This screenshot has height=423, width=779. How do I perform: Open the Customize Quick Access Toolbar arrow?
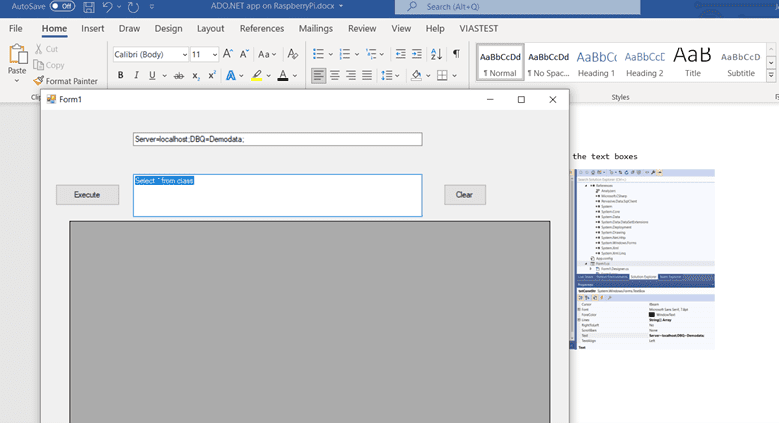[152, 7]
